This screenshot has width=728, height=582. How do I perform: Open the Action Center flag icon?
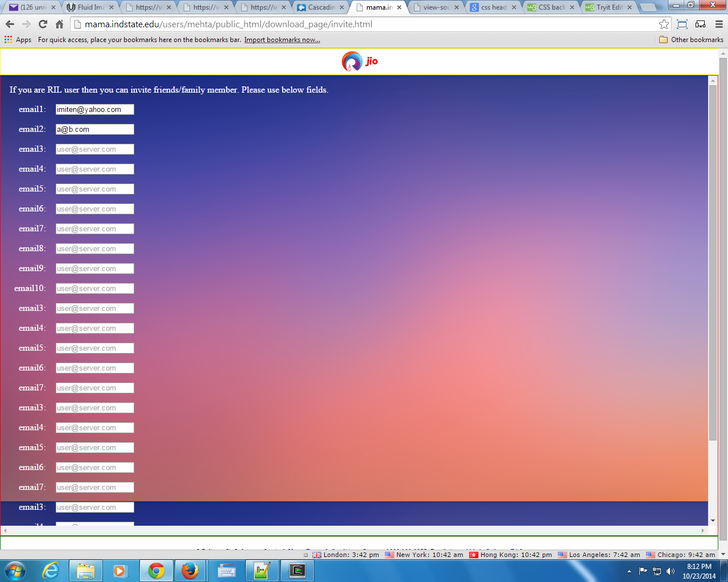tap(643, 571)
